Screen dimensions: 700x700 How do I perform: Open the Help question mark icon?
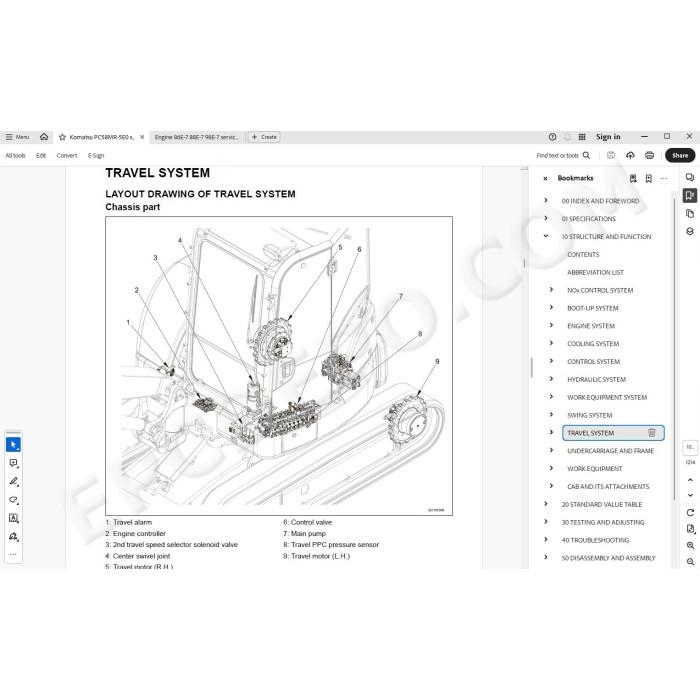point(552,137)
